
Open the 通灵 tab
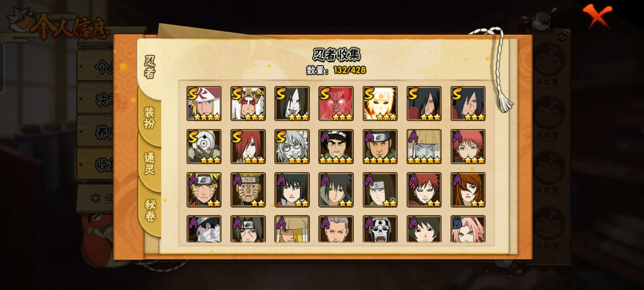(x=149, y=163)
